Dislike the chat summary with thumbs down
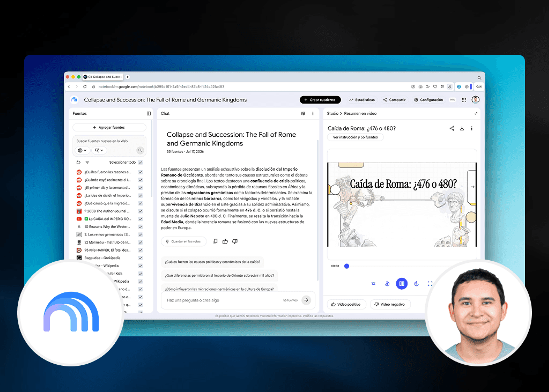The height and width of the screenshot is (392, 549). tap(235, 241)
